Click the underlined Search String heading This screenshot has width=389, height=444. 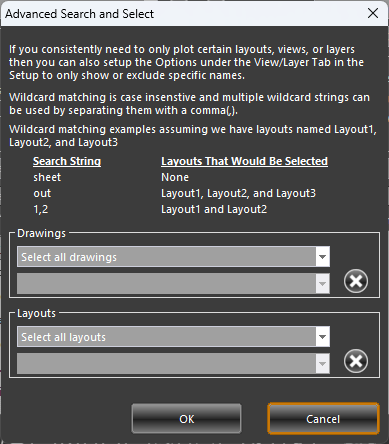(67, 161)
